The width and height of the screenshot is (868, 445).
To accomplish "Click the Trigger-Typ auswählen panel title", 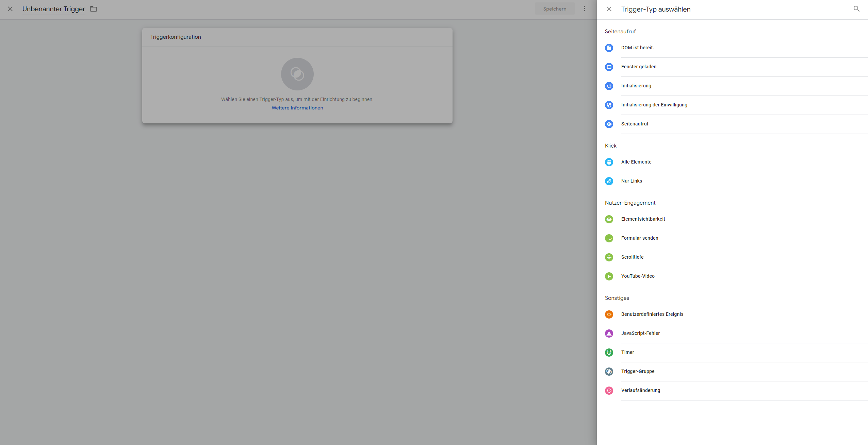I will [656, 10].
